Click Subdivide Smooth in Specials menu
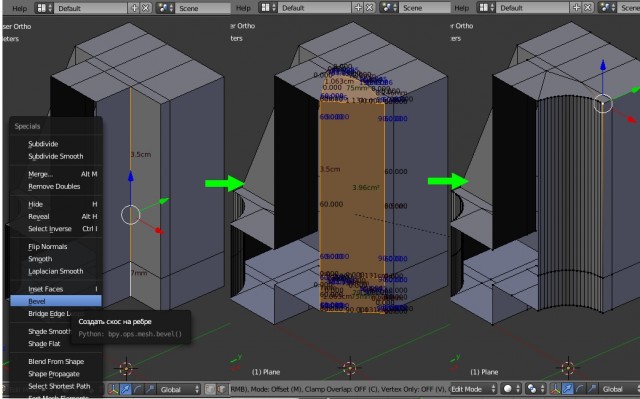The height and width of the screenshot is (399, 640). tap(56, 156)
